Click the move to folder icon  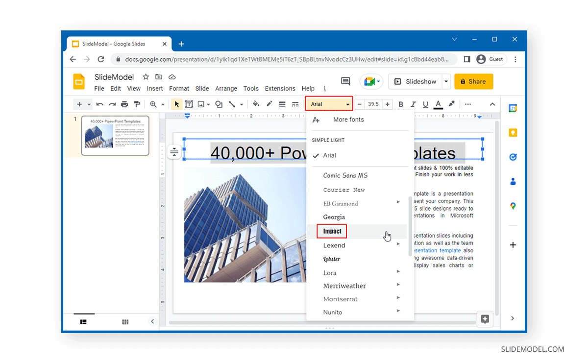pyautogui.click(x=159, y=77)
